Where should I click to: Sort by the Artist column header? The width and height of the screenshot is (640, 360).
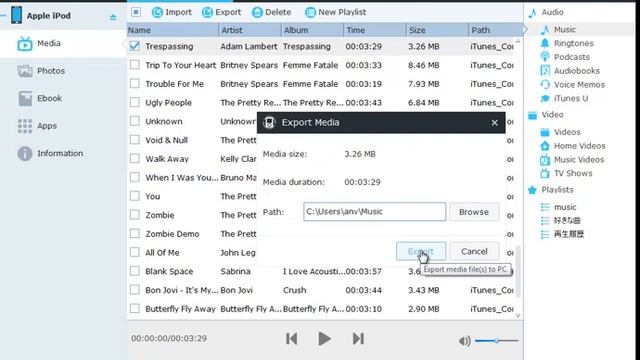[250, 30]
